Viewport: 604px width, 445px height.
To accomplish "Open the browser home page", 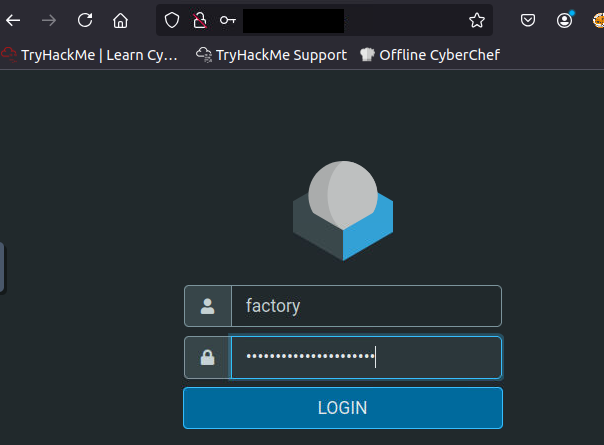I will pos(120,20).
